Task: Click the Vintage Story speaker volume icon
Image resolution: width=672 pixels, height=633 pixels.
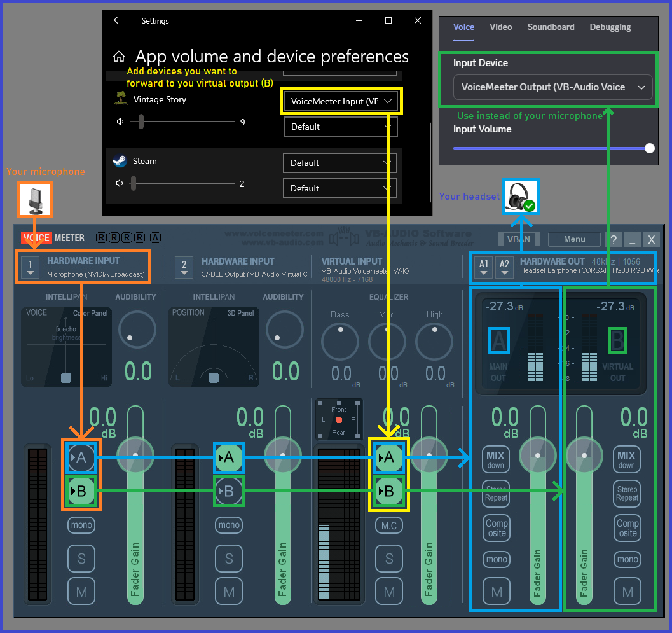Action: (120, 122)
